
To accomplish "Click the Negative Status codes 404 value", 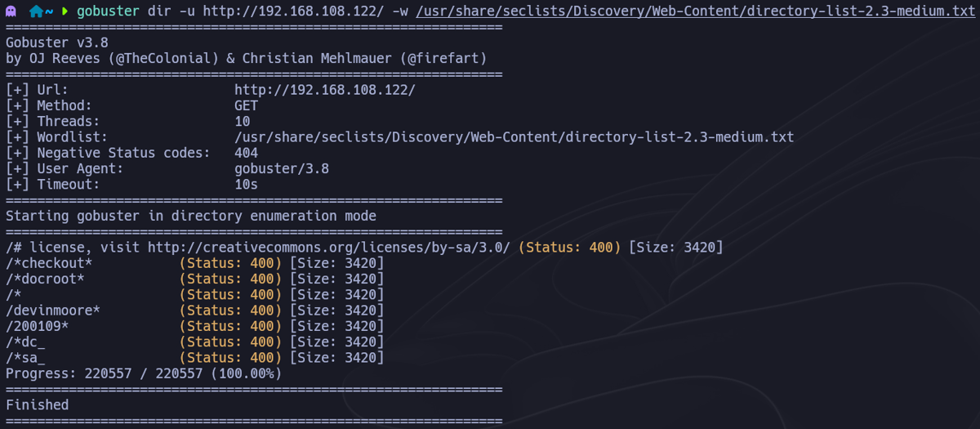I will point(246,153).
